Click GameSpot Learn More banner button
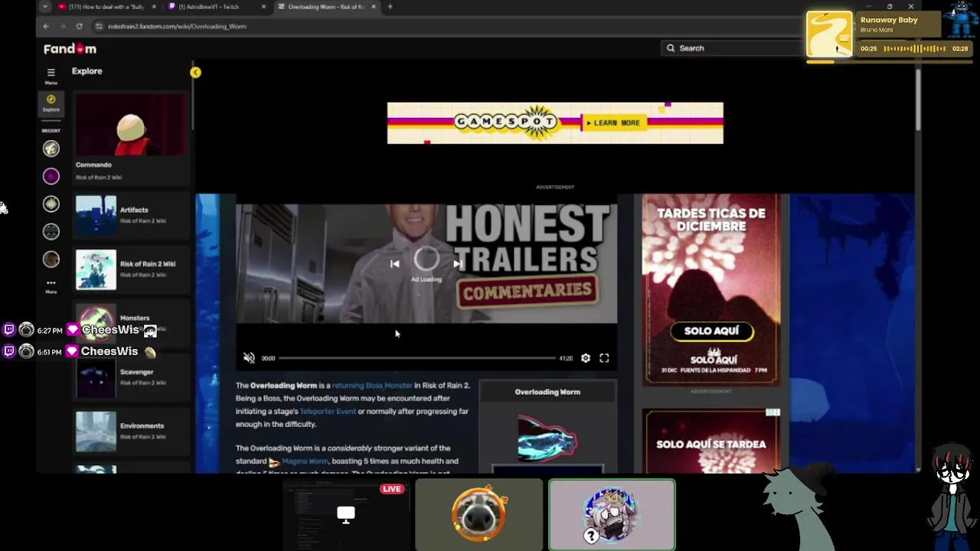This screenshot has height=551, width=980. click(613, 122)
